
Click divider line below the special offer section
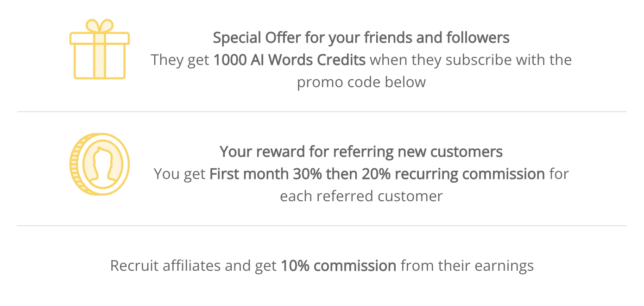[322, 112]
